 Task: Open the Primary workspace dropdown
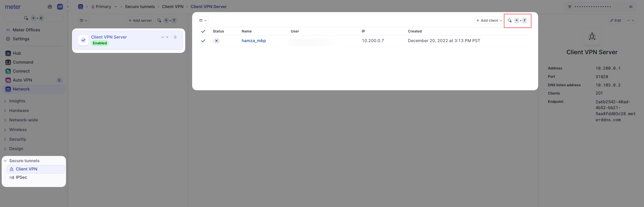pyautogui.click(x=116, y=7)
